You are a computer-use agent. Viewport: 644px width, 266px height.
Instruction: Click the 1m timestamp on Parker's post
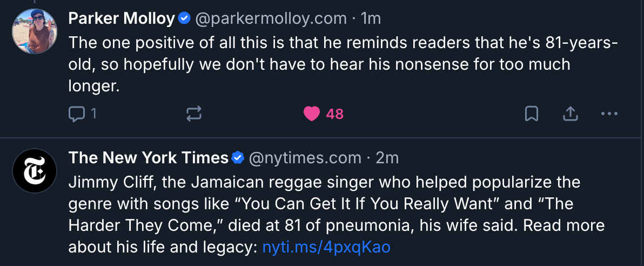pyautogui.click(x=371, y=18)
